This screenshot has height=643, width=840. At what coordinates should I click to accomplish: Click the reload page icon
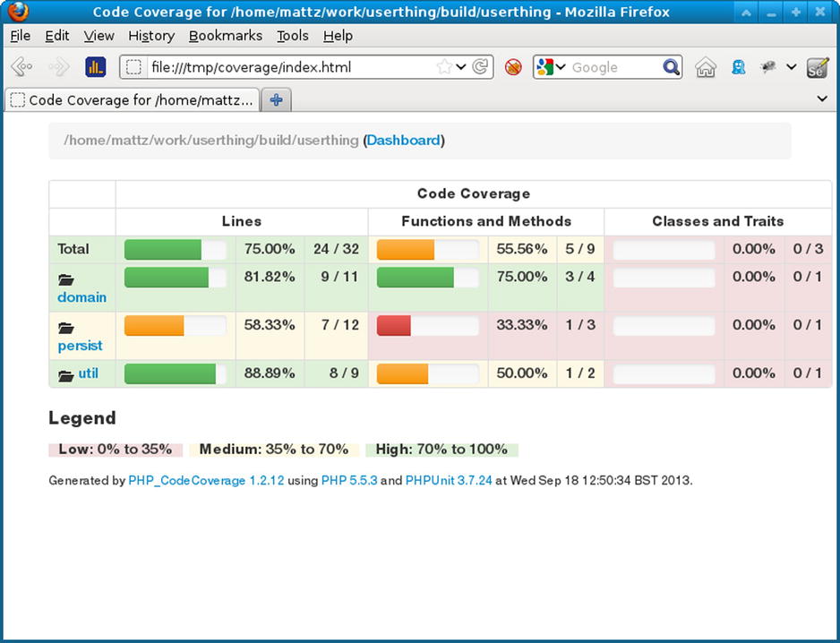coord(481,67)
